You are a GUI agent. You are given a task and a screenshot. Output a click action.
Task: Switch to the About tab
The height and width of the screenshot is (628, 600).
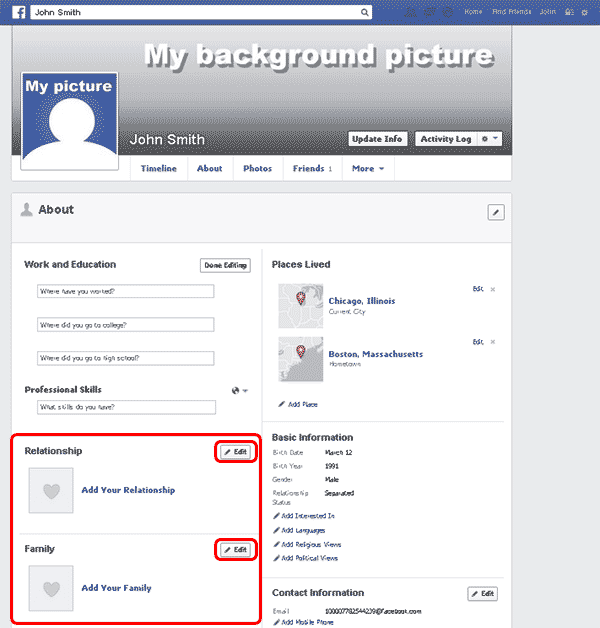(209, 169)
